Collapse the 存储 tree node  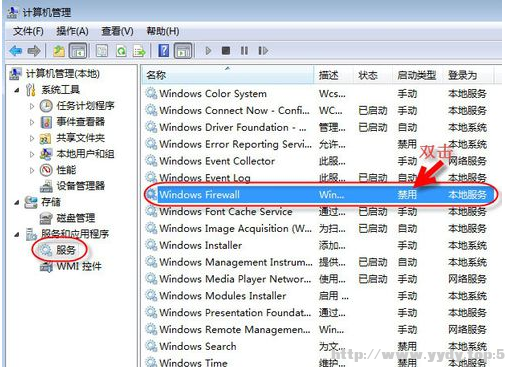[x=17, y=202]
